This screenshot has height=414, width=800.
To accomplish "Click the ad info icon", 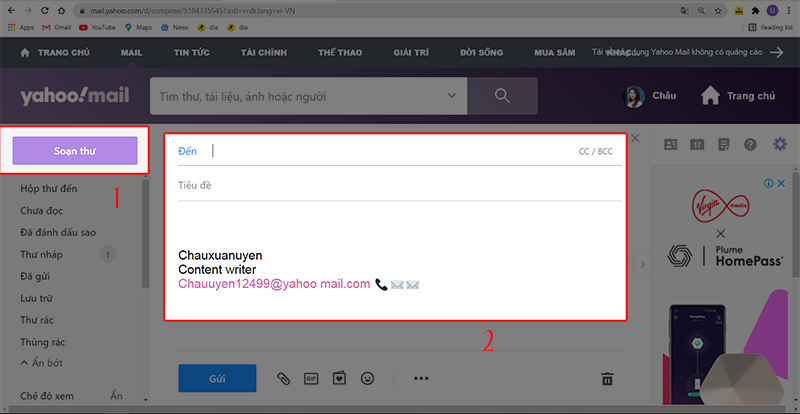I will [x=769, y=183].
